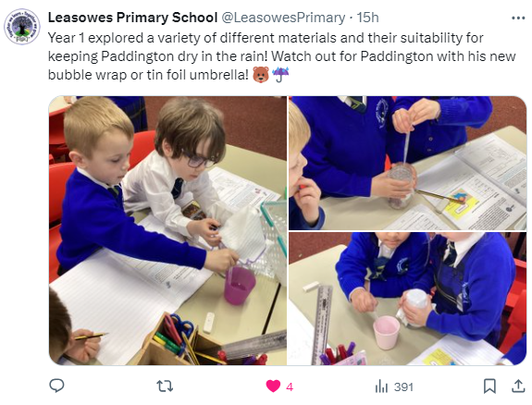Click the share upload arrow icon
This screenshot has width=532, height=405.
coord(518,386)
